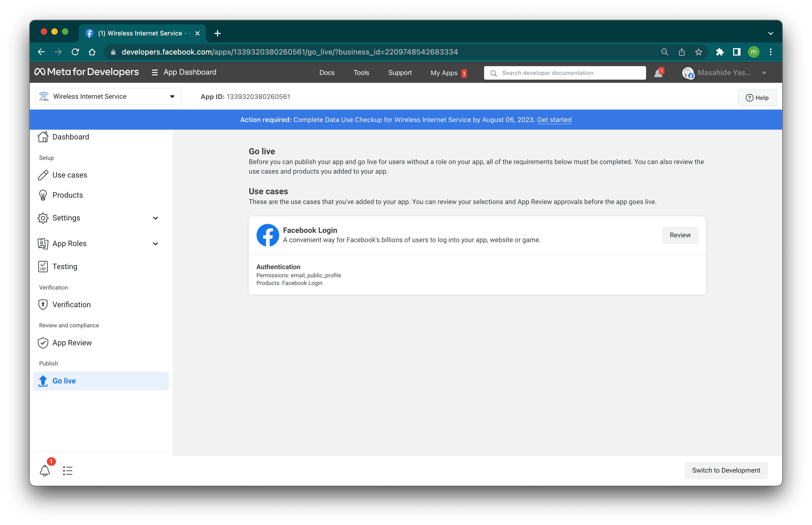Click 'Permissions: email, public_profile' text

pyautogui.click(x=298, y=275)
